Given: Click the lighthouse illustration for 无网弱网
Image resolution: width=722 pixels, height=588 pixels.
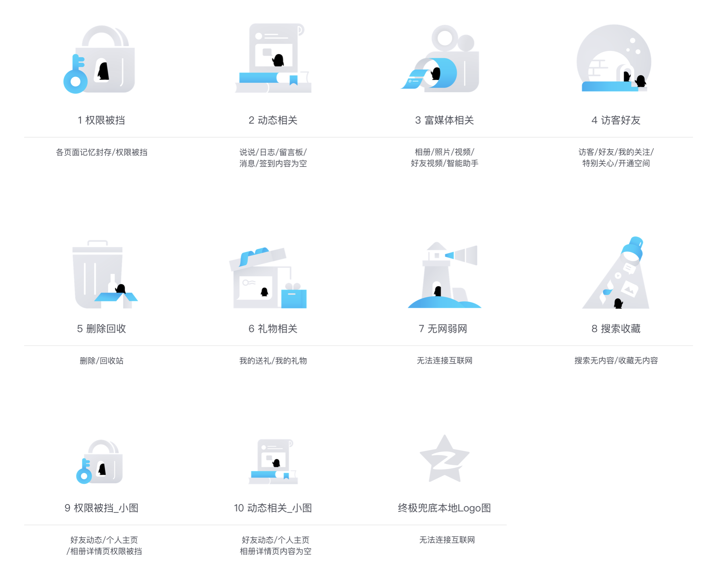Looking at the screenshot, I should tap(444, 275).
